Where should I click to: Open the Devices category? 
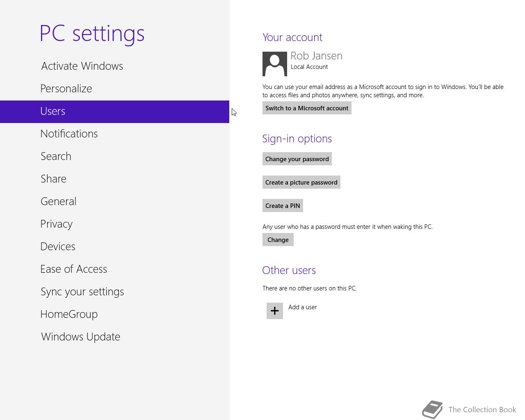point(114,247)
